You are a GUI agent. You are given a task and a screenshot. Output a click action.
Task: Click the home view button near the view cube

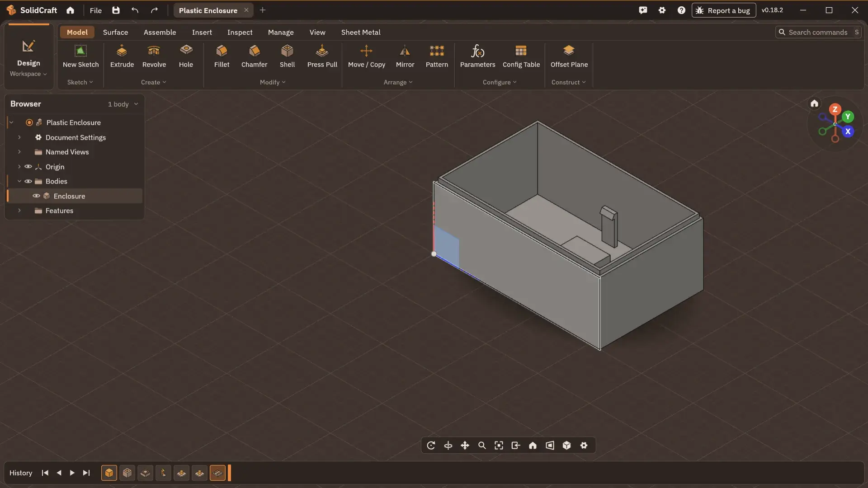click(814, 103)
